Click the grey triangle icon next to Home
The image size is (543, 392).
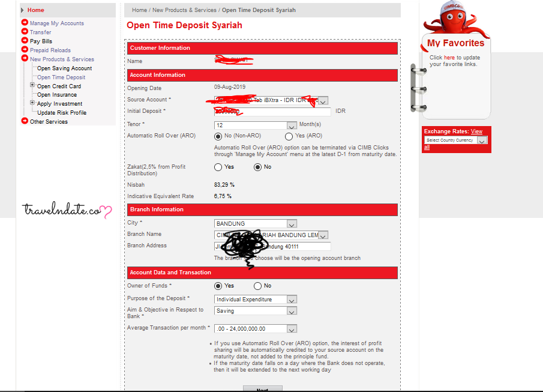[23, 10]
